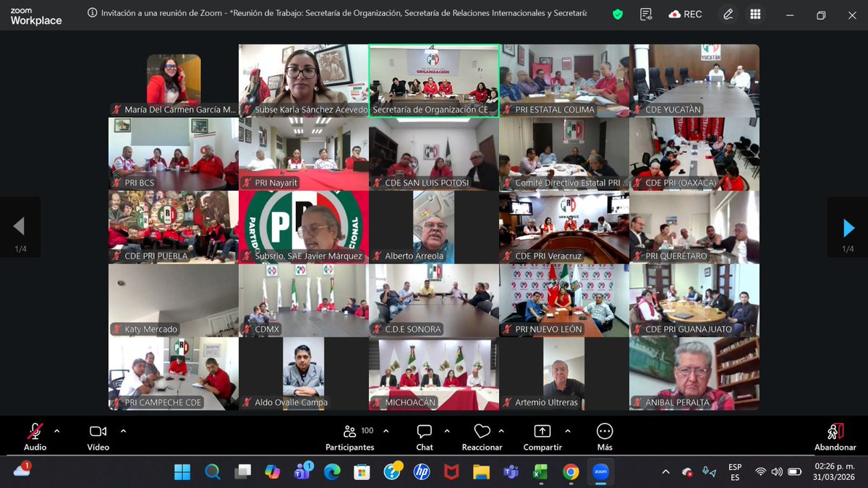
Task: Select CDE PRI Veracruz video tile
Action: tap(564, 227)
